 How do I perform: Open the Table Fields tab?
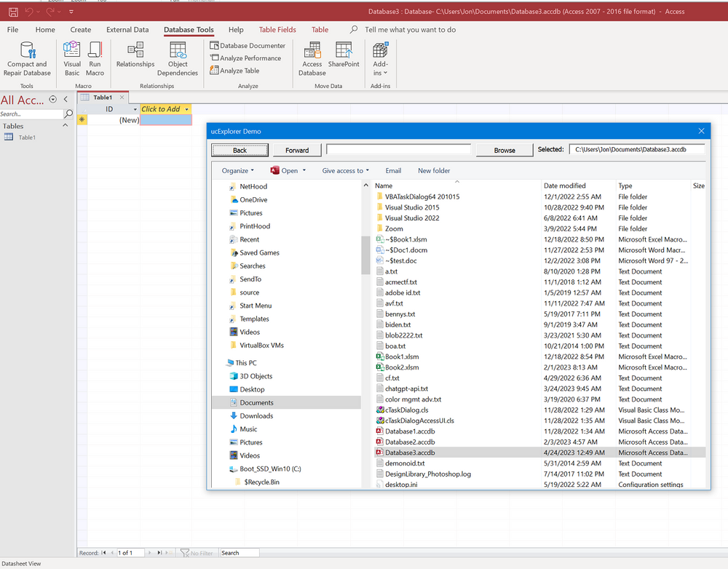(277, 30)
